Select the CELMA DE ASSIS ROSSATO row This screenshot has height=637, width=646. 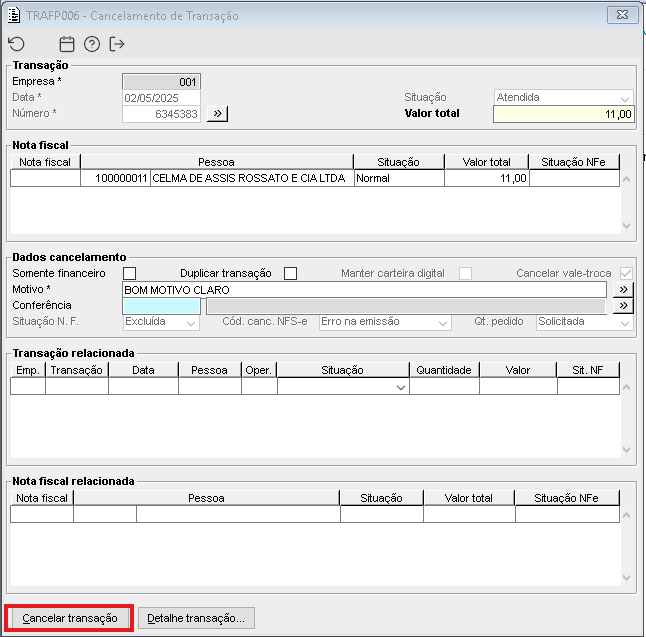click(248, 178)
